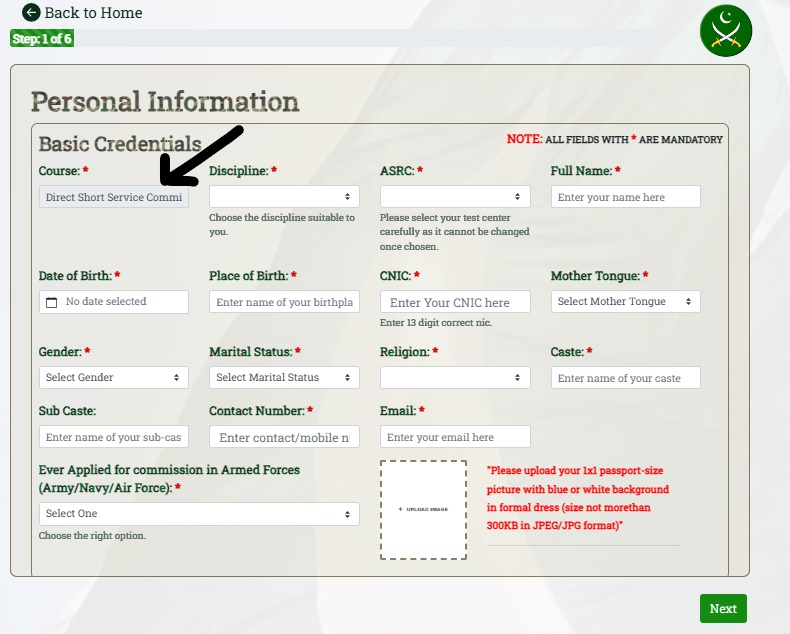790x634 pixels.
Task: Click the Next button
Action: (x=723, y=609)
